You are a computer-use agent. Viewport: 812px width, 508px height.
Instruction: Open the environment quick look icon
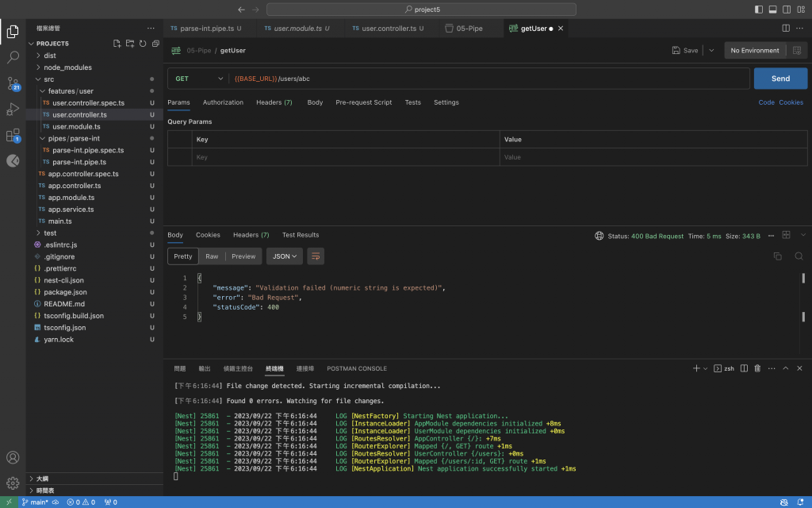pos(797,50)
